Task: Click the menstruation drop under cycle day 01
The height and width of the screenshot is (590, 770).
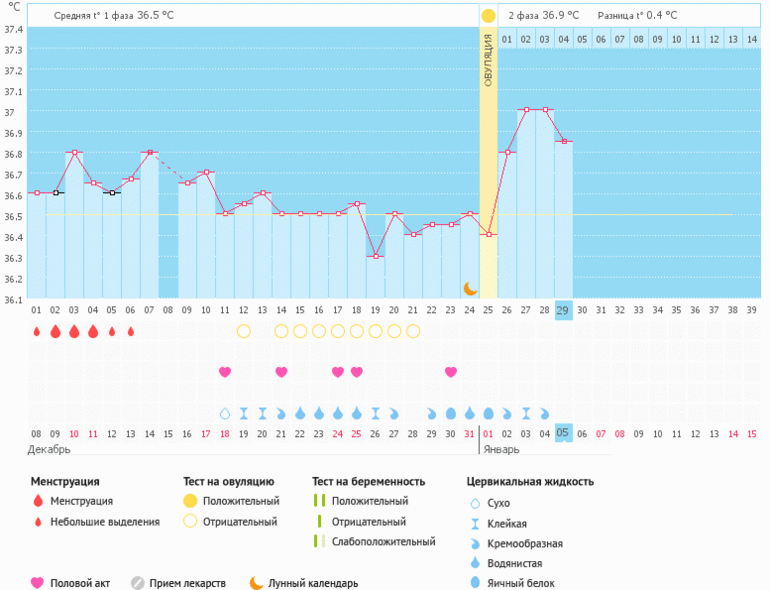Action: tap(37, 331)
